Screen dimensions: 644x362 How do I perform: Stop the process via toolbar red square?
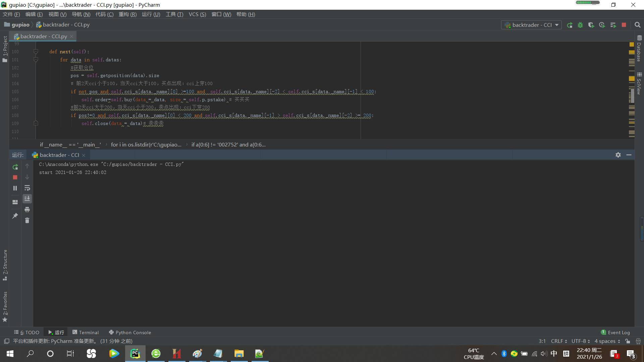point(624,25)
